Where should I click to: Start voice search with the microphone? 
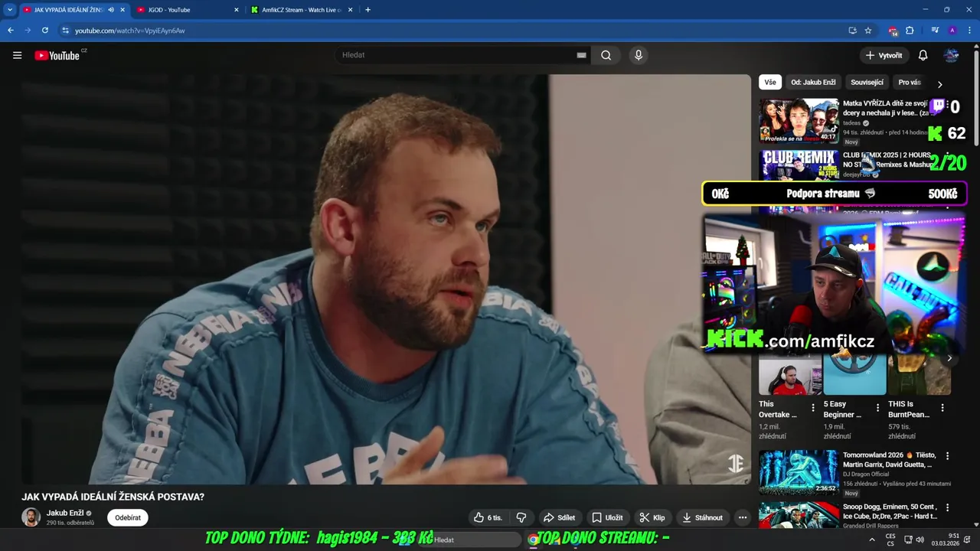pyautogui.click(x=639, y=55)
